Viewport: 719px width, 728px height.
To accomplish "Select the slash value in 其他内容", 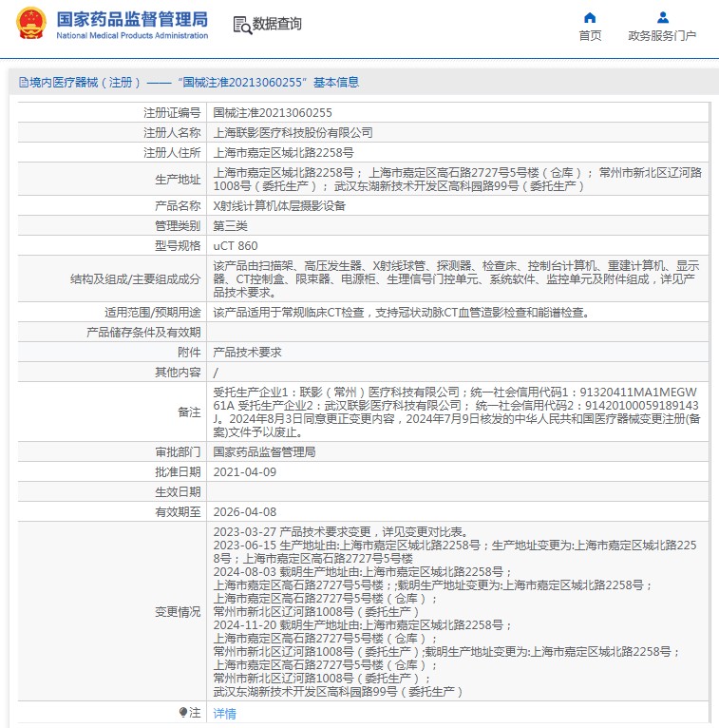I will click(x=216, y=373).
